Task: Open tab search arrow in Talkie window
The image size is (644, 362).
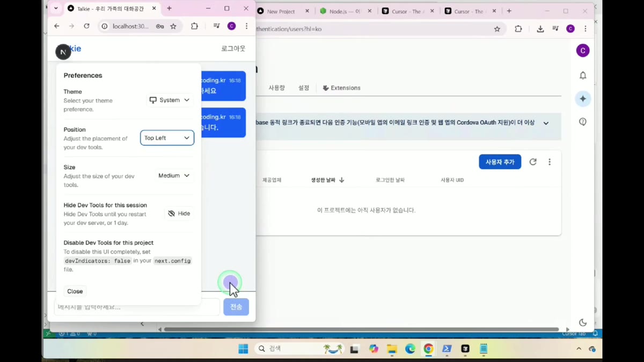Action: coord(56,9)
